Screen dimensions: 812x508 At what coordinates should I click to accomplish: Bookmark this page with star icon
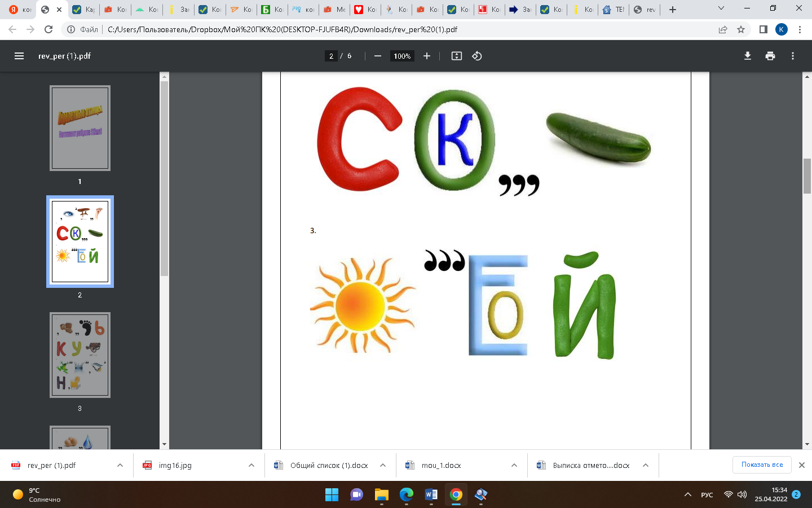(x=741, y=29)
